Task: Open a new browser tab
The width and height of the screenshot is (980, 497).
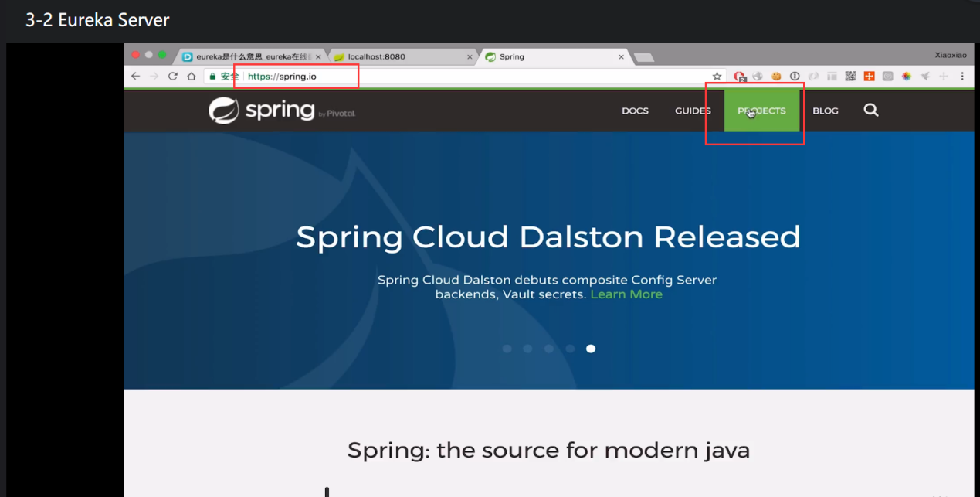Action: coord(643,57)
